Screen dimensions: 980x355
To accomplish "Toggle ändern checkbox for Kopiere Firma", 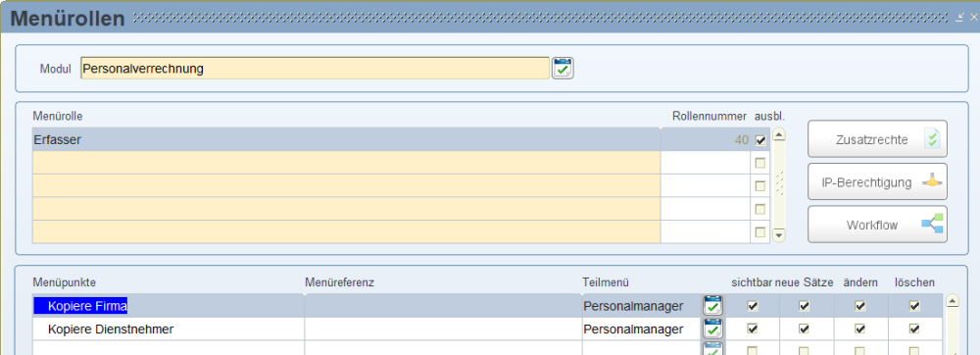I will 860,306.
